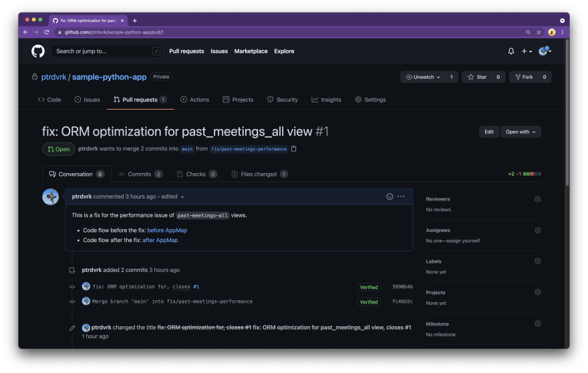Add a reaction with the smiley icon
Image resolution: width=588 pixels, height=373 pixels.
[x=390, y=197]
